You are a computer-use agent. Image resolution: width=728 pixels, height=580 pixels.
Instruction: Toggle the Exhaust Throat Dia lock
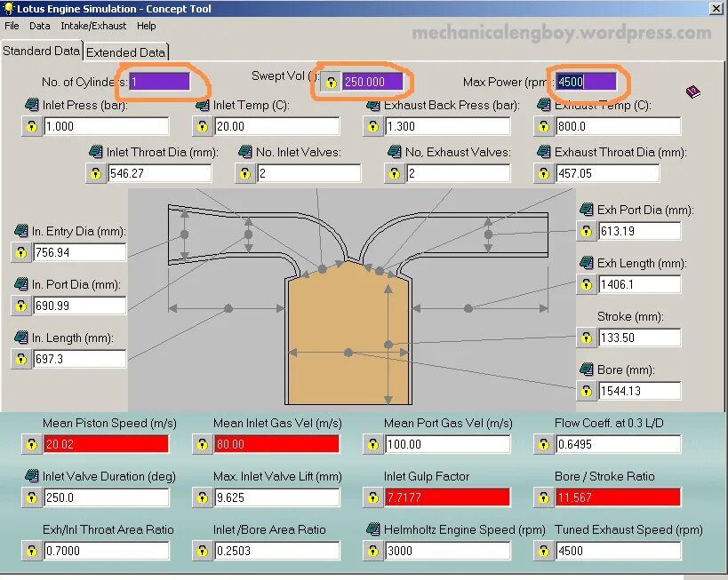click(544, 173)
